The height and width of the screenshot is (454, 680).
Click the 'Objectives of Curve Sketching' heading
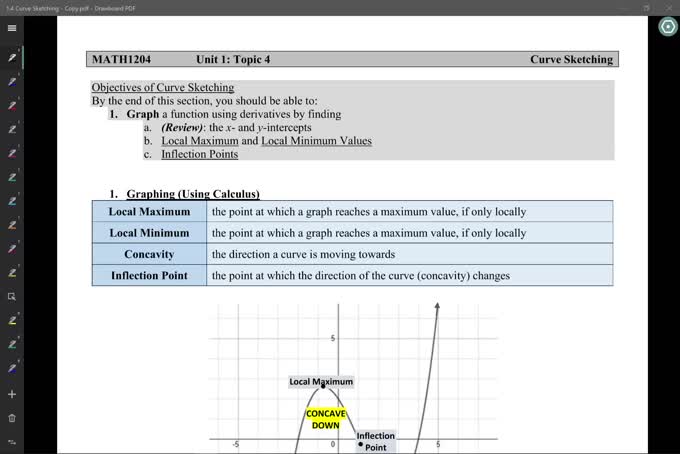[x=163, y=87]
